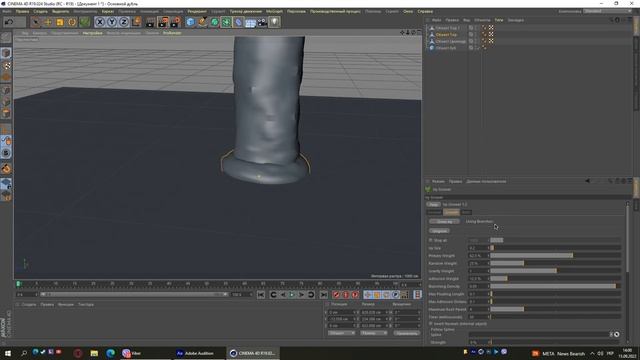
Task: Adjust the Random Weight slider
Action: 555,263
